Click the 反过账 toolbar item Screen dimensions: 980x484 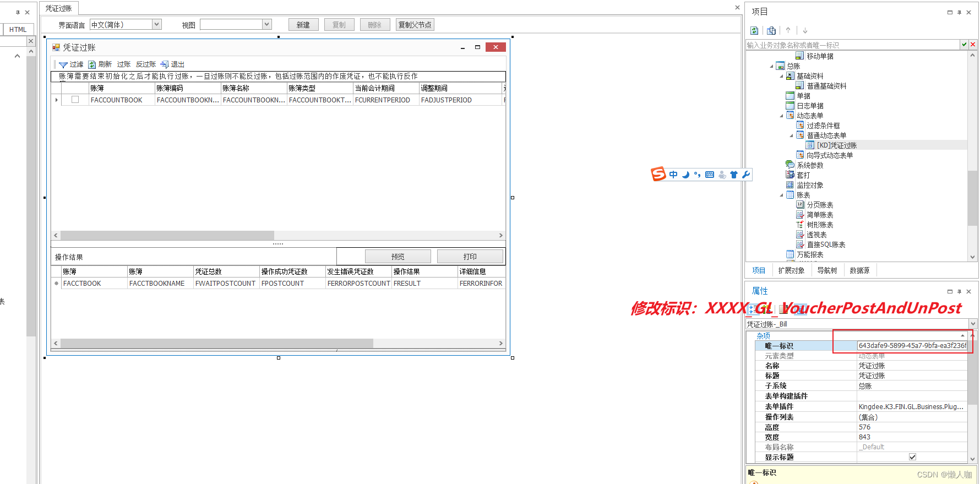(x=146, y=64)
